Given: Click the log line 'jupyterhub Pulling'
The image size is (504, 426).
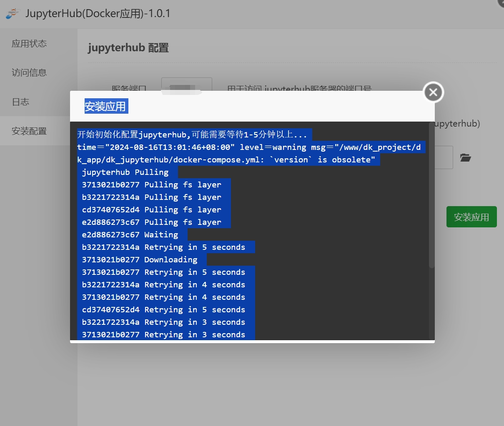Looking at the screenshot, I should 125,172.
